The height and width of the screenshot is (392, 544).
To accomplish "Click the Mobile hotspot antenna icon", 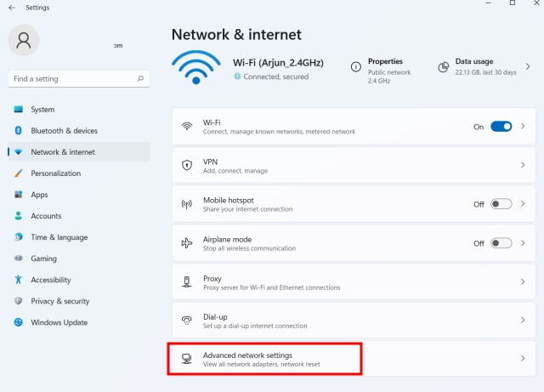I will pos(187,204).
